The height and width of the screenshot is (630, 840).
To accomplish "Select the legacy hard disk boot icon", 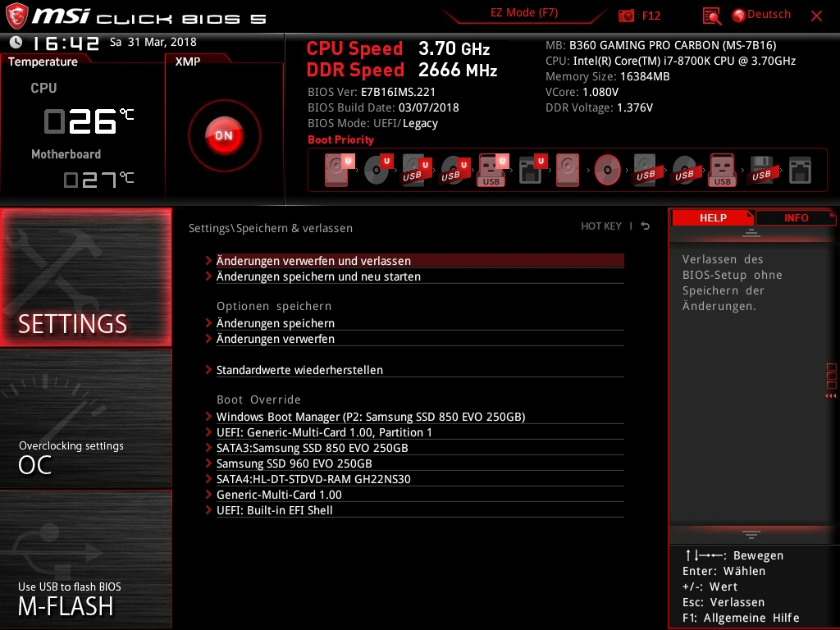I will tap(568, 170).
